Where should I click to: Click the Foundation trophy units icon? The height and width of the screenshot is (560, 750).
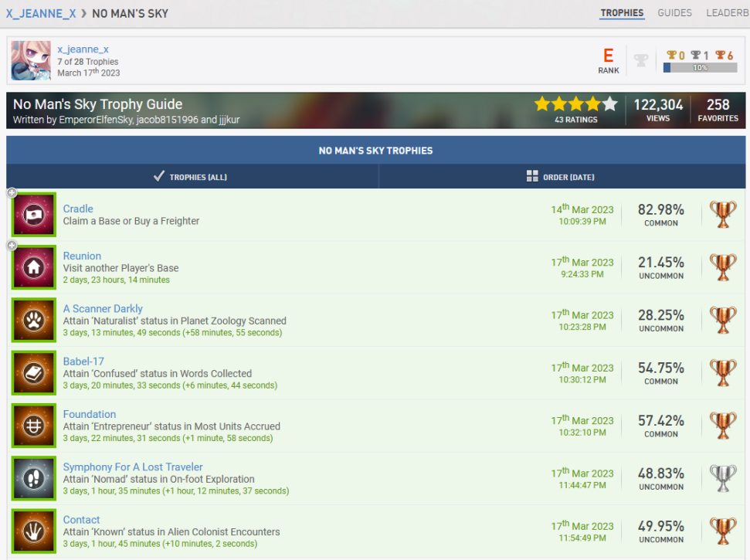tap(34, 426)
